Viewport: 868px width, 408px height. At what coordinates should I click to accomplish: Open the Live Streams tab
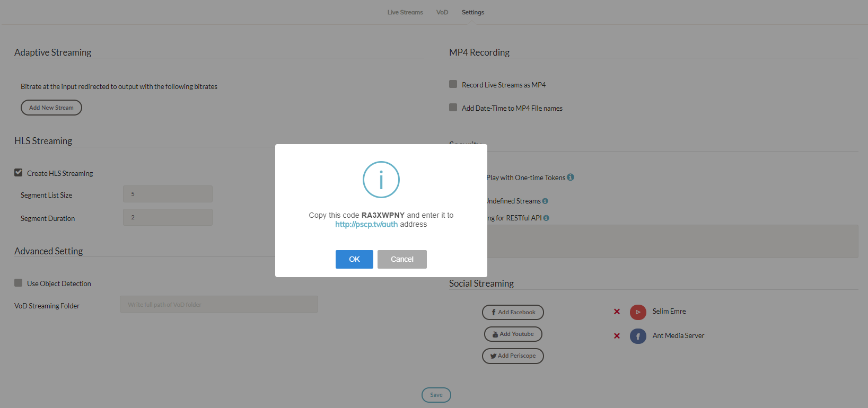[405, 12]
